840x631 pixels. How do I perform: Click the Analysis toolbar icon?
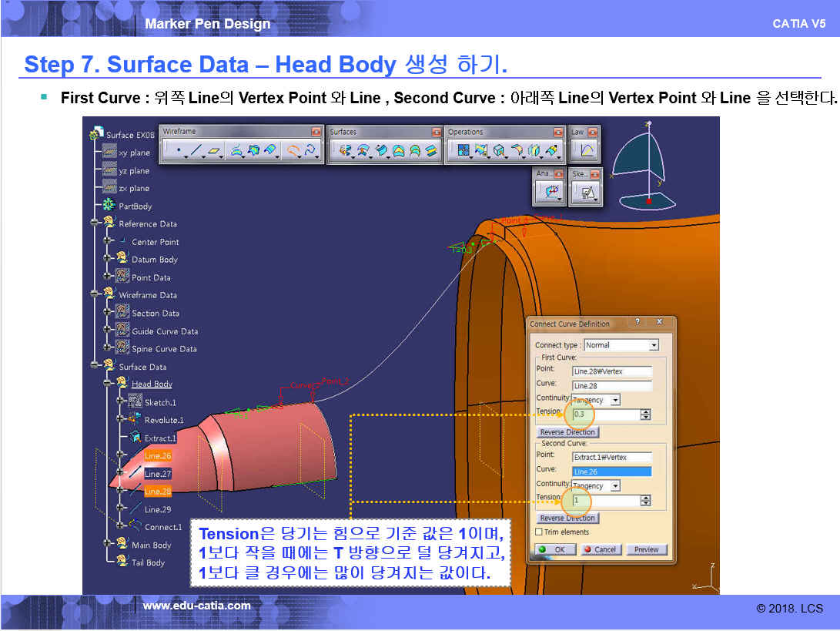tap(551, 193)
